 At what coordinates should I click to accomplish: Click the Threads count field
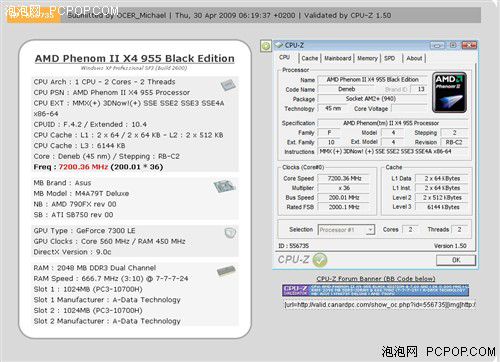pyautogui.click(x=459, y=229)
